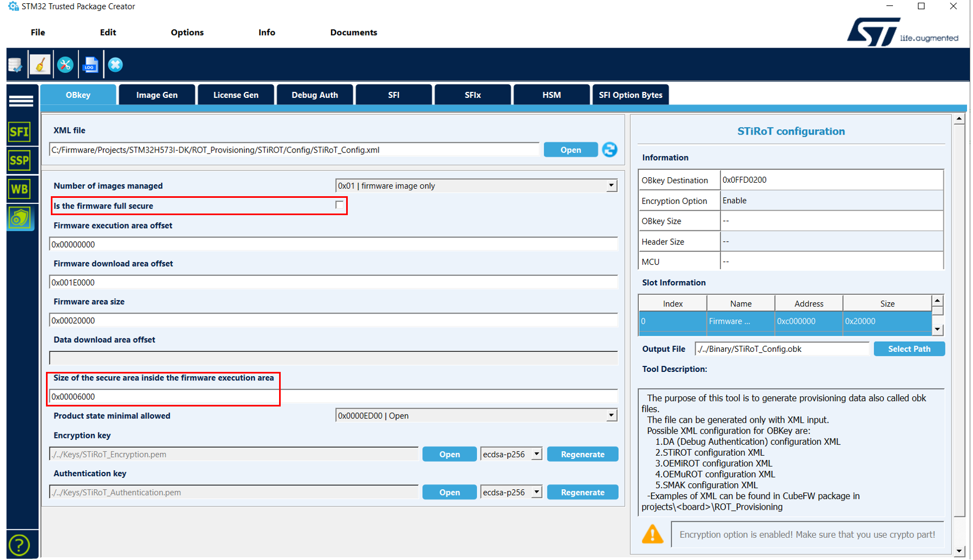Click Open button for XML file
The height and width of the screenshot is (560, 973).
pos(571,150)
